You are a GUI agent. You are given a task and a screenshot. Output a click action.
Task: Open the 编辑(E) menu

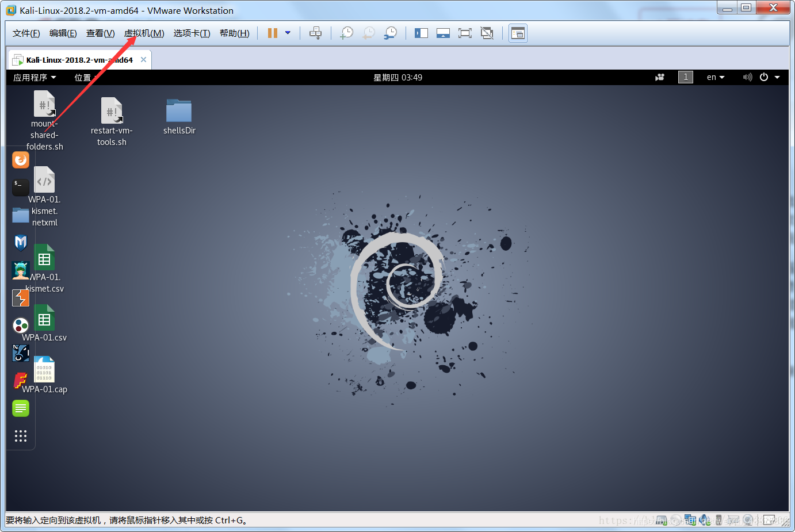pos(63,33)
